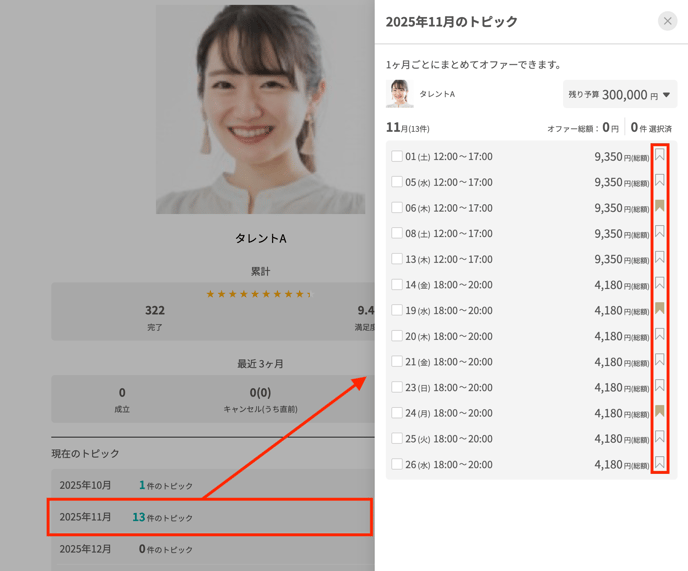
Task: Bookmark the 21(金) 18:00~20:00 slot
Action: [x=660, y=361]
